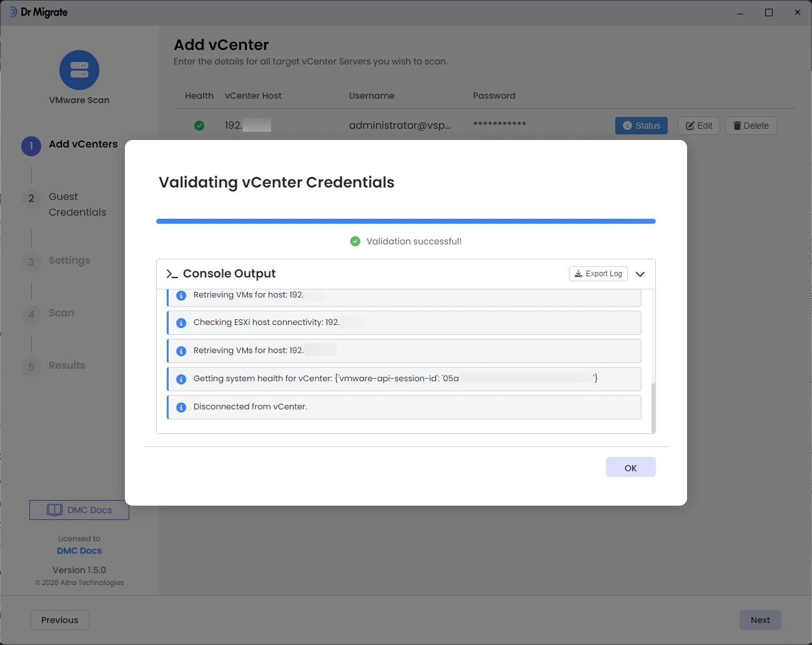Collapse the Console Output panel chevron
Screen dimensions: 812x645
click(640, 274)
